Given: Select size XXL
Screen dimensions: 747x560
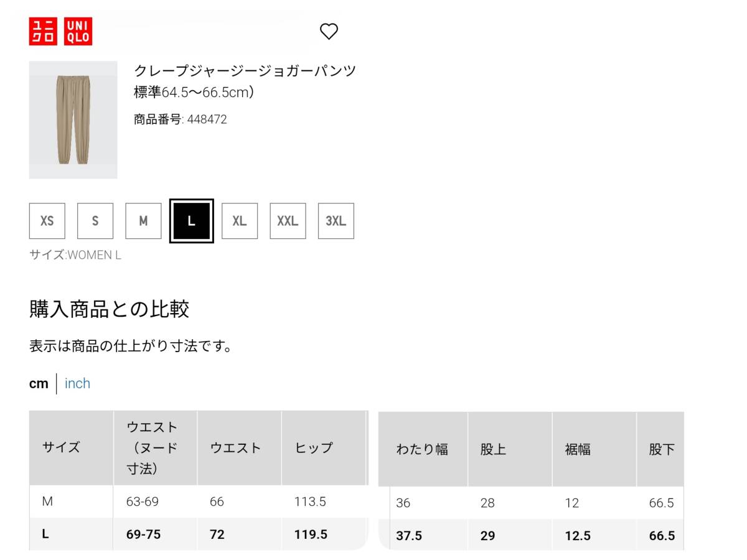Looking at the screenshot, I should pos(288,221).
